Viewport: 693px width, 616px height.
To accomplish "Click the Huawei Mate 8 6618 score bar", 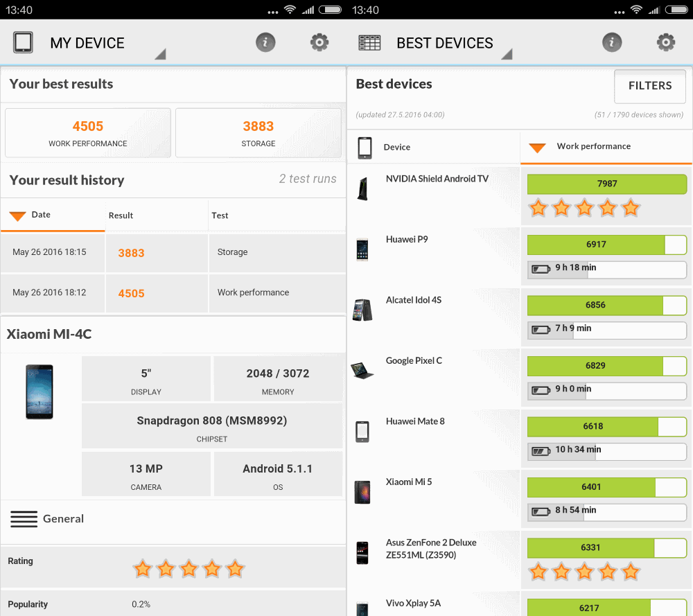I will point(607,426).
